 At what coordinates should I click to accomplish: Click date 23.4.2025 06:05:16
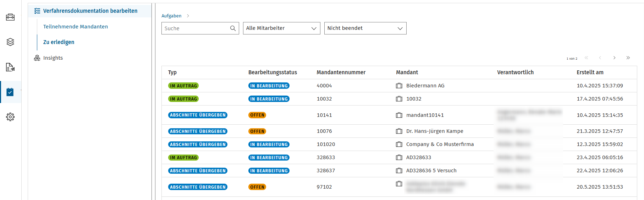tap(600, 157)
